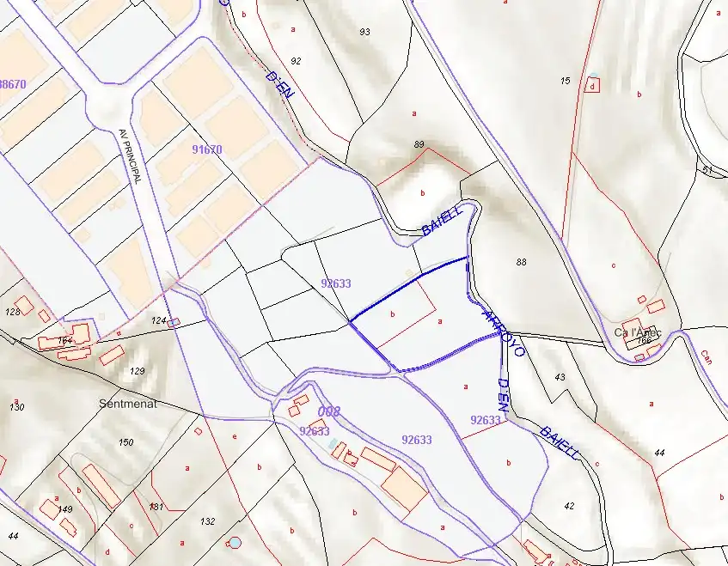This screenshot has width=728, height=566.
Task: Select the "ARROYO" stream label
Action: tap(504, 333)
